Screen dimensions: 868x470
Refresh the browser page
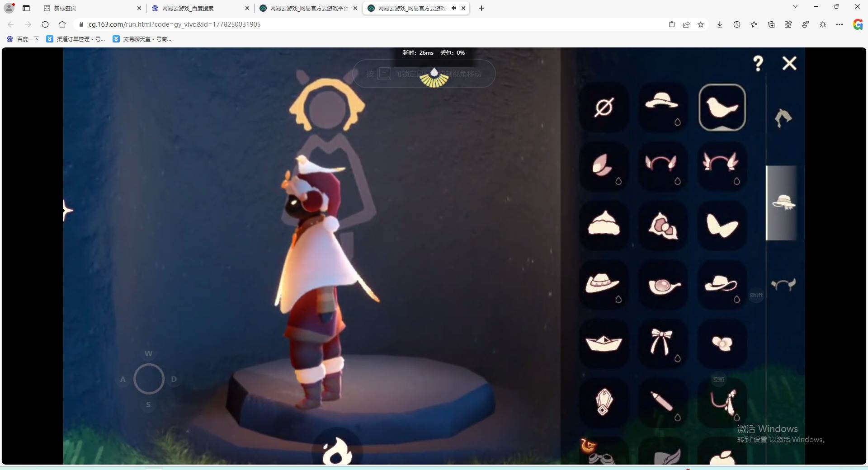tap(45, 24)
